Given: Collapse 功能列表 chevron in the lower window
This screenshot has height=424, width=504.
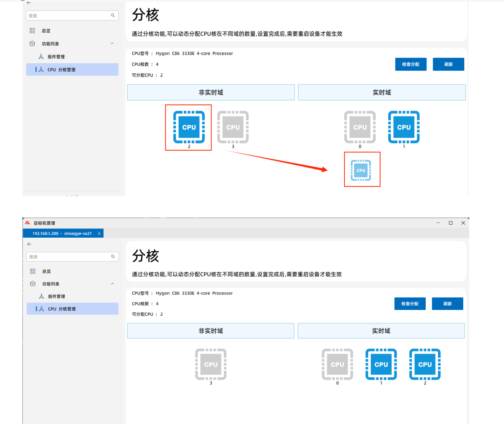Looking at the screenshot, I should click(112, 284).
